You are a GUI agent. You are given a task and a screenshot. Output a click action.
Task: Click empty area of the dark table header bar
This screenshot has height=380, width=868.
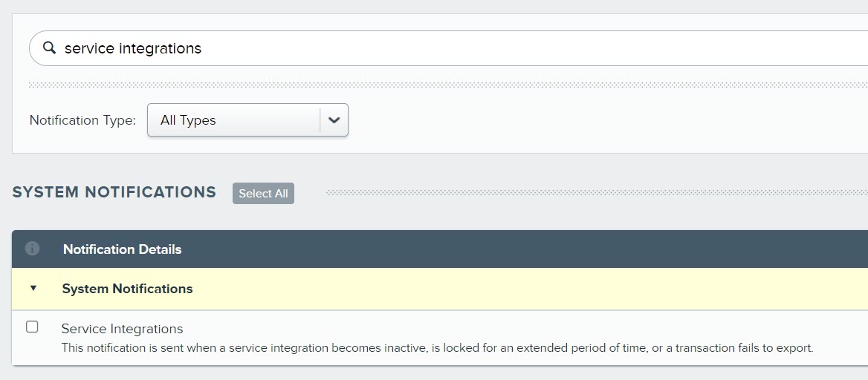pos(520,249)
